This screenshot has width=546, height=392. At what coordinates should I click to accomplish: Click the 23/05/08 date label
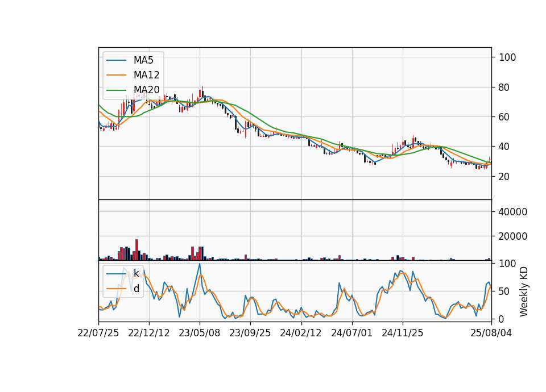[200, 333]
